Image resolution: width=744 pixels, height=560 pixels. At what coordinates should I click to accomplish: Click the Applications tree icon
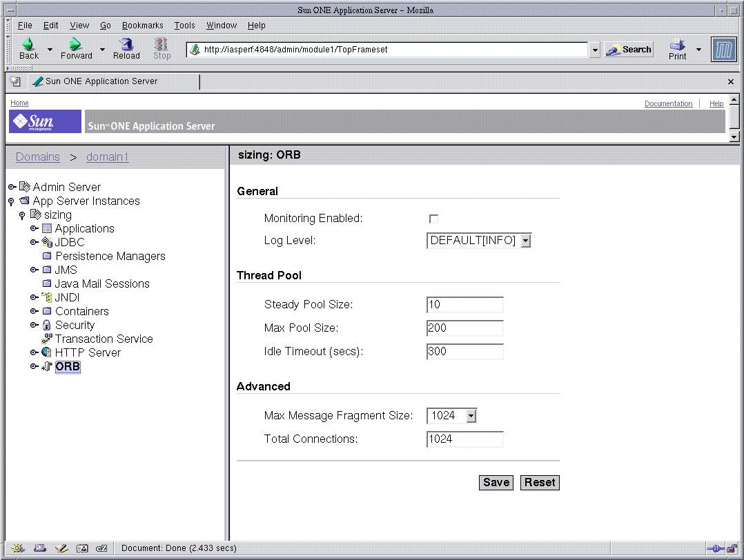[46, 228]
